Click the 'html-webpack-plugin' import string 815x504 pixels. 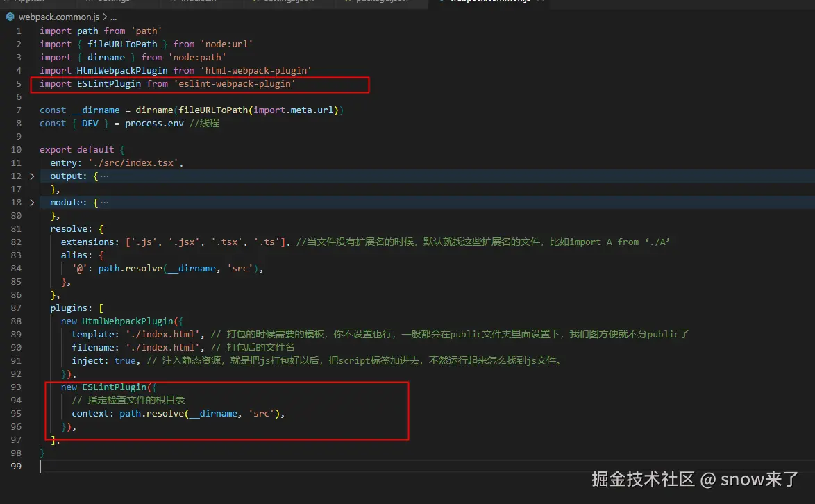pos(255,70)
